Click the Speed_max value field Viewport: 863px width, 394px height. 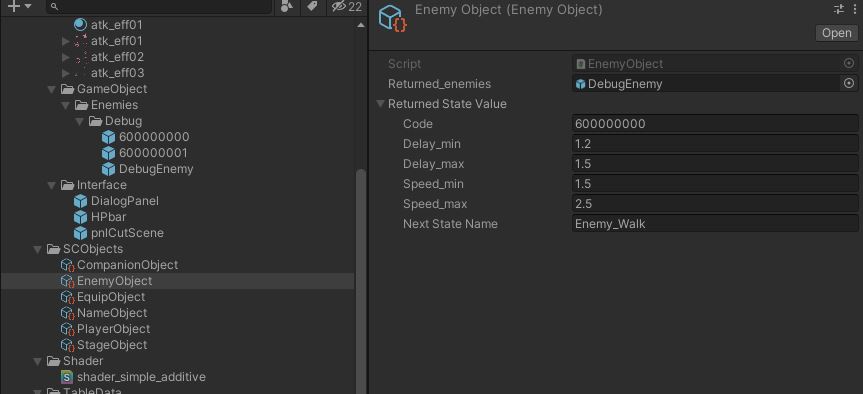tap(715, 204)
